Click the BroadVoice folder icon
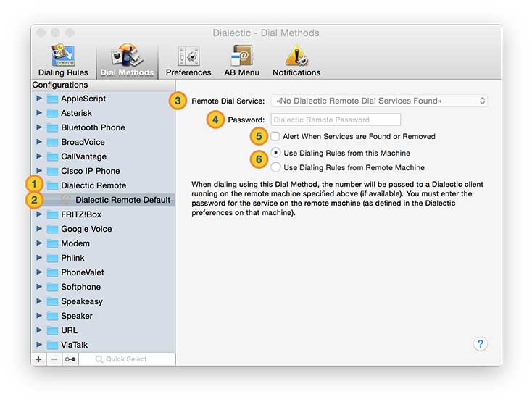The width and height of the screenshot is (532, 402). coord(52,143)
